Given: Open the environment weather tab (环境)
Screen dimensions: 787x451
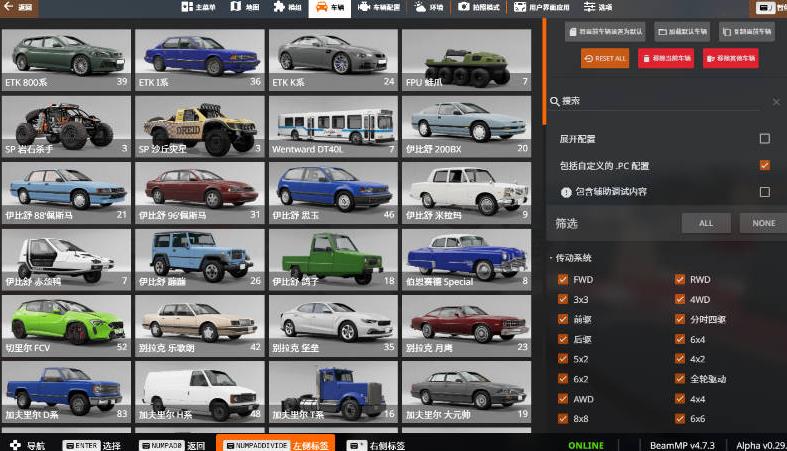Looking at the screenshot, I should 429,7.
